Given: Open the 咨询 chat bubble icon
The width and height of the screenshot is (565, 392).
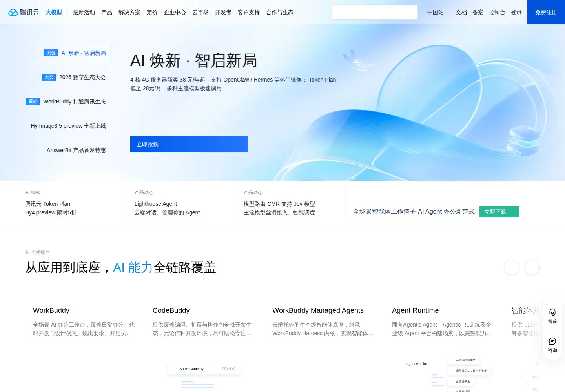Looking at the screenshot, I should coord(552,345).
